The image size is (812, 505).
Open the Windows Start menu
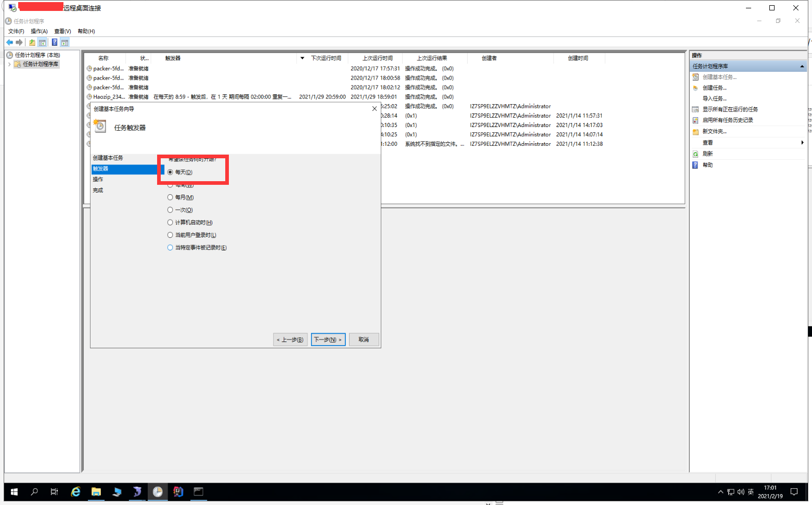[14, 491]
